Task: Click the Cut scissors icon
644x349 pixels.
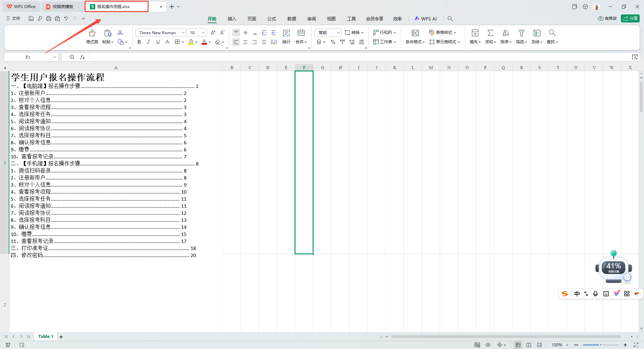Action: [x=120, y=33]
